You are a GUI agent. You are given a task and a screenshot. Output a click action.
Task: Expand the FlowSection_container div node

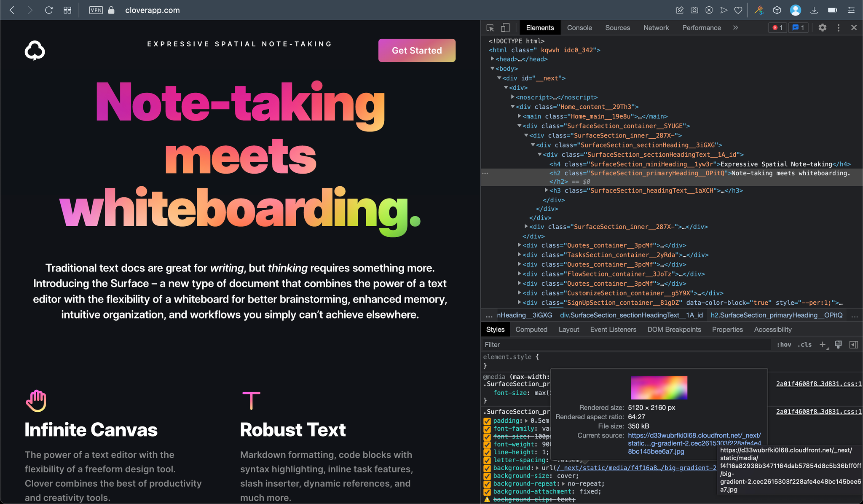click(x=520, y=274)
